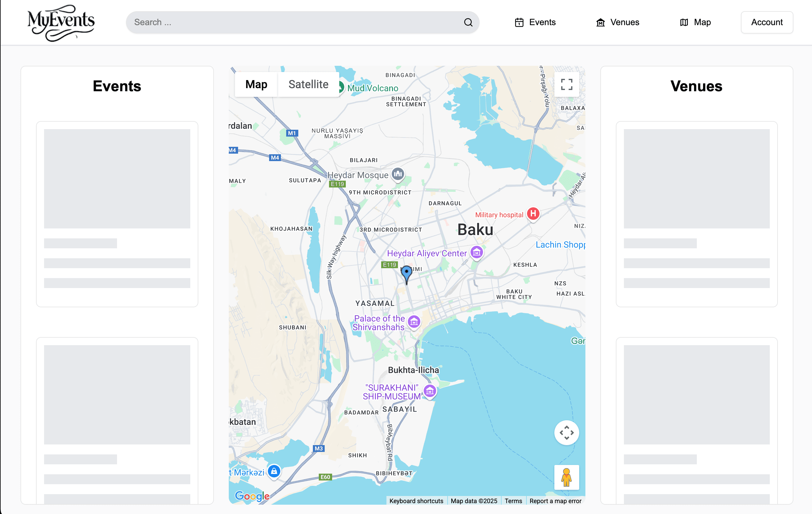This screenshot has width=812, height=514.
Task: Click the search magnifier icon
Action: point(468,22)
